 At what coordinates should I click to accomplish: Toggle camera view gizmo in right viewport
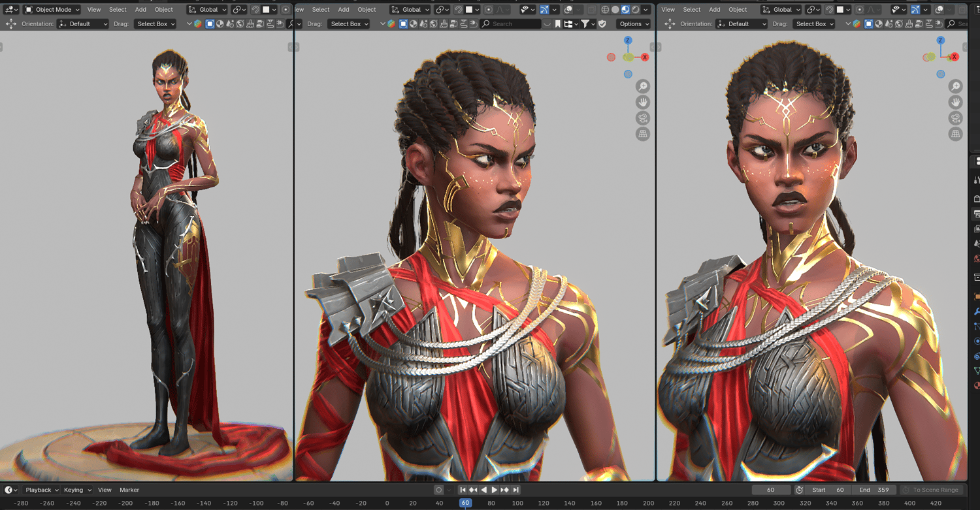(x=956, y=118)
